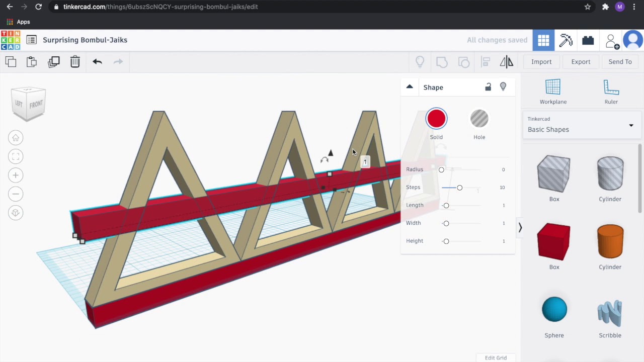Invite collaborator with add-person icon
The image size is (644, 362).
pyautogui.click(x=612, y=41)
